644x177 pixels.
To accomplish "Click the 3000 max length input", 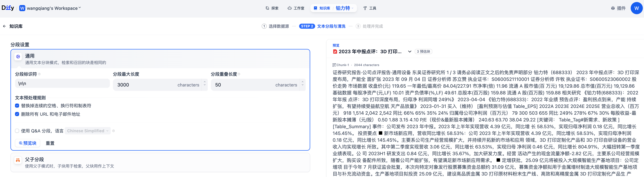I will click(157, 85).
